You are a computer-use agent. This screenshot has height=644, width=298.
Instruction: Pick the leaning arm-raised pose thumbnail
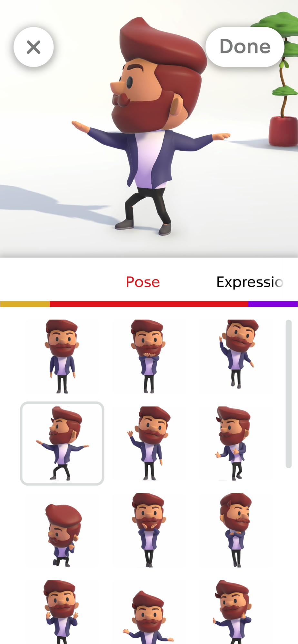pyautogui.click(x=236, y=356)
